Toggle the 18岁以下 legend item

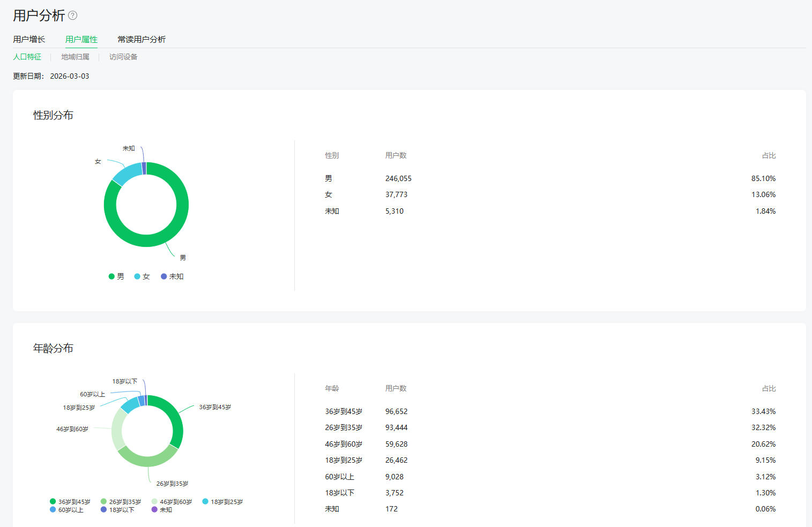click(x=117, y=510)
